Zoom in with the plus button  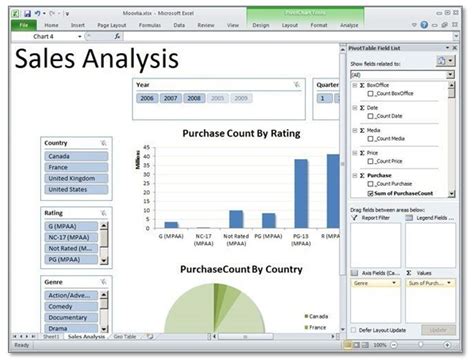point(447,345)
